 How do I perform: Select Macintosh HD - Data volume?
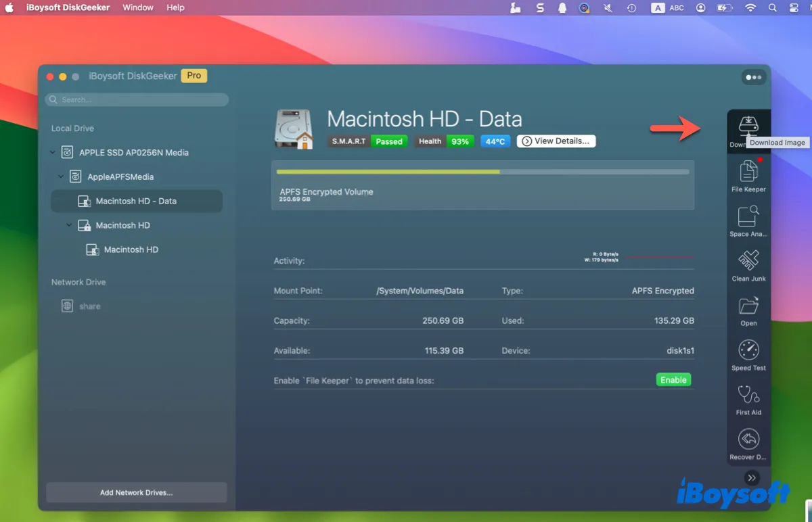coord(137,201)
